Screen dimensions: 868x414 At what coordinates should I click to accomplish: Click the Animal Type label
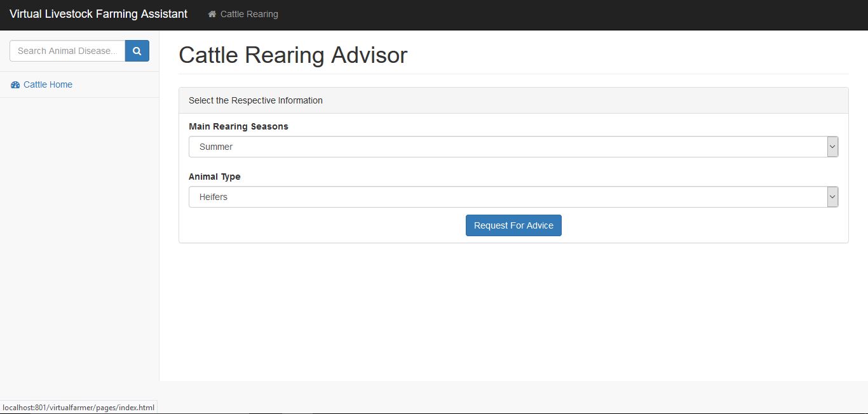[x=215, y=177]
